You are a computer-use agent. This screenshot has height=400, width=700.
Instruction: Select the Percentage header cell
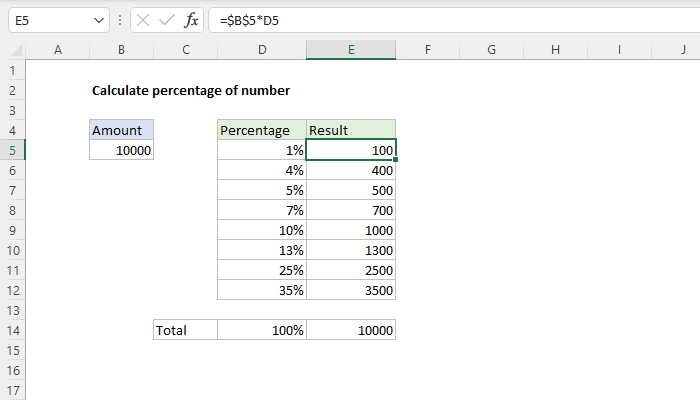point(261,130)
